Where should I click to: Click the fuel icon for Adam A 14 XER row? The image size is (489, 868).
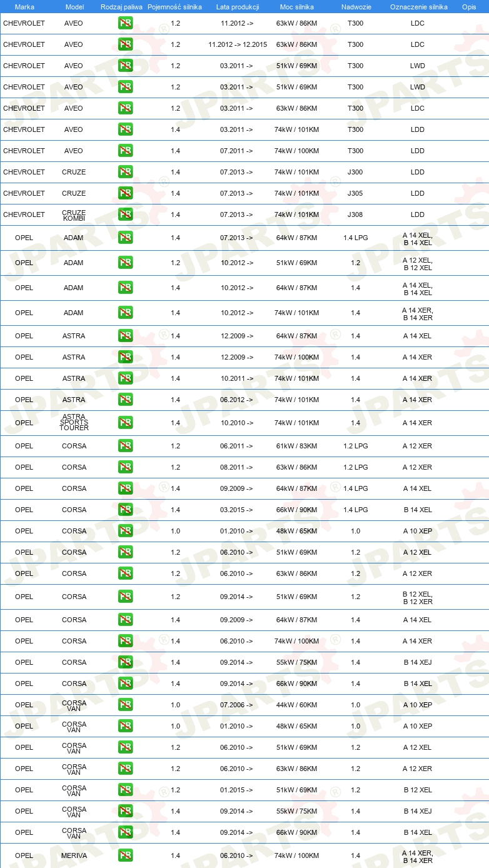pos(125,313)
